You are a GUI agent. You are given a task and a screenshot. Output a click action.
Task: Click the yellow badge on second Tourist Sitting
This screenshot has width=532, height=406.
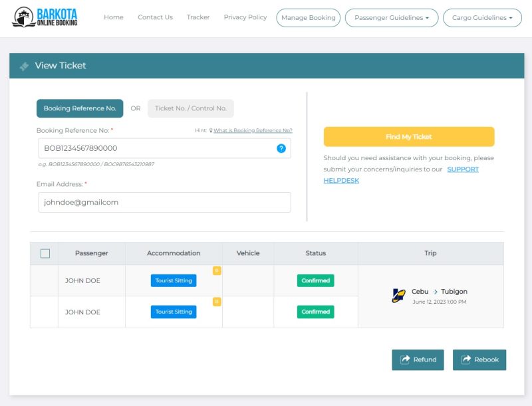coord(216,302)
